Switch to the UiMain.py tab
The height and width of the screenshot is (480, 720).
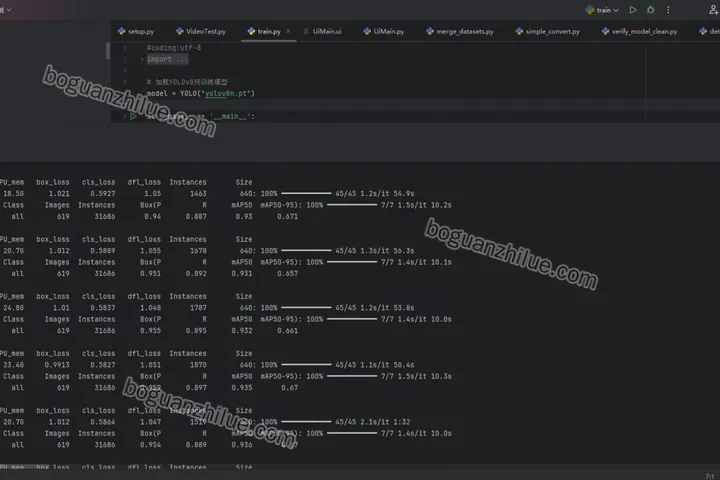point(384,31)
